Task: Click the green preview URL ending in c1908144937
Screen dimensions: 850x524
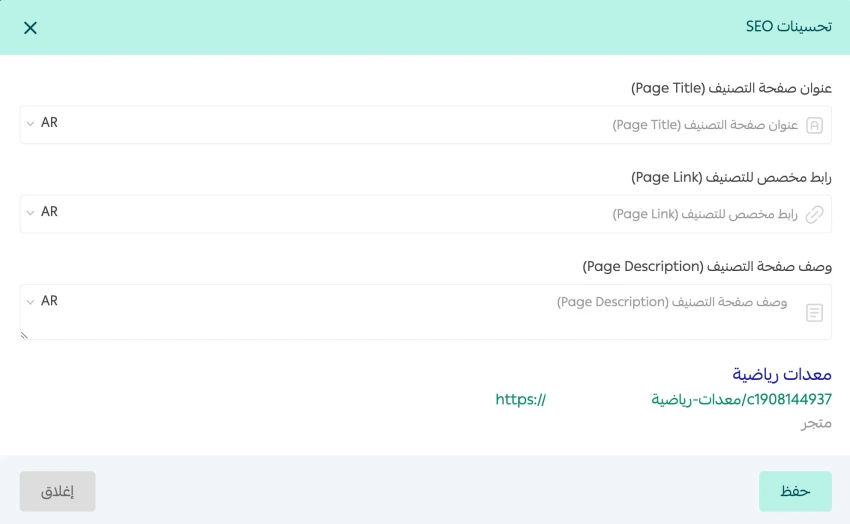Action: tap(741, 399)
